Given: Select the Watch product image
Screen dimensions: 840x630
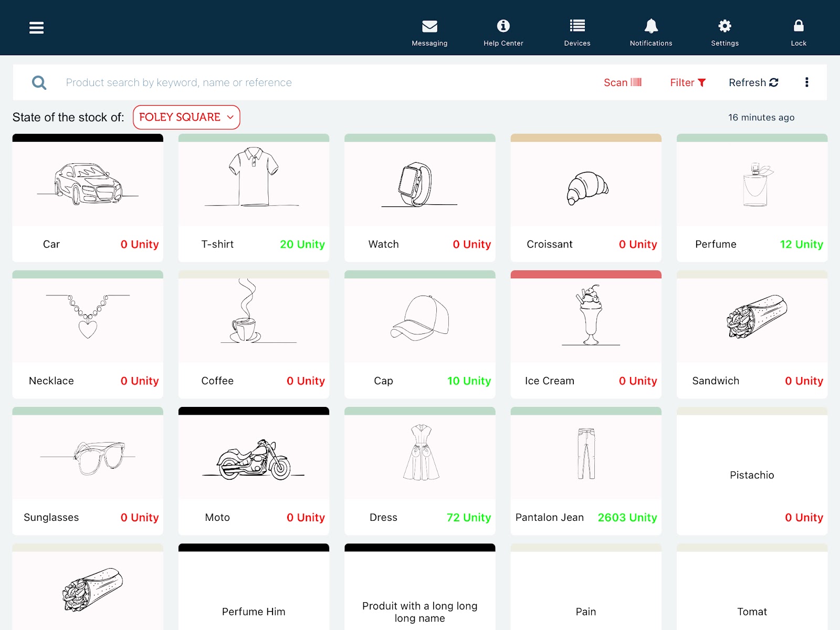Looking at the screenshot, I should [419, 184].
